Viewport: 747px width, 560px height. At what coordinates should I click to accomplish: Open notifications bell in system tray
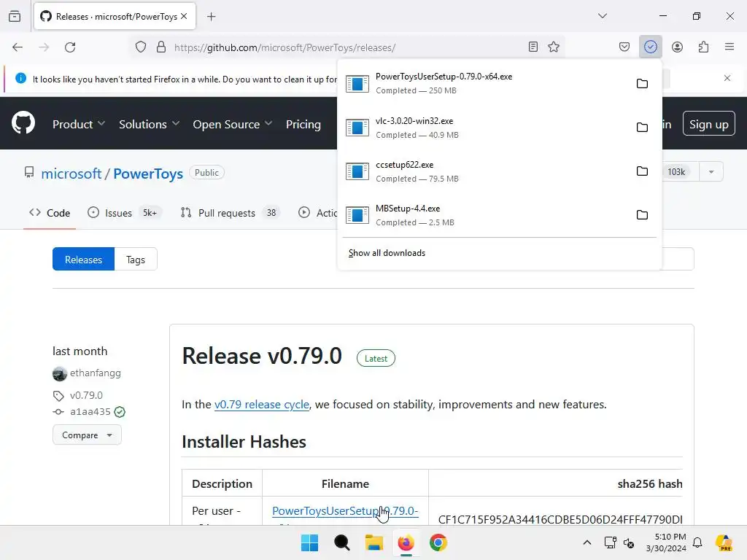[x=697, y=542]
